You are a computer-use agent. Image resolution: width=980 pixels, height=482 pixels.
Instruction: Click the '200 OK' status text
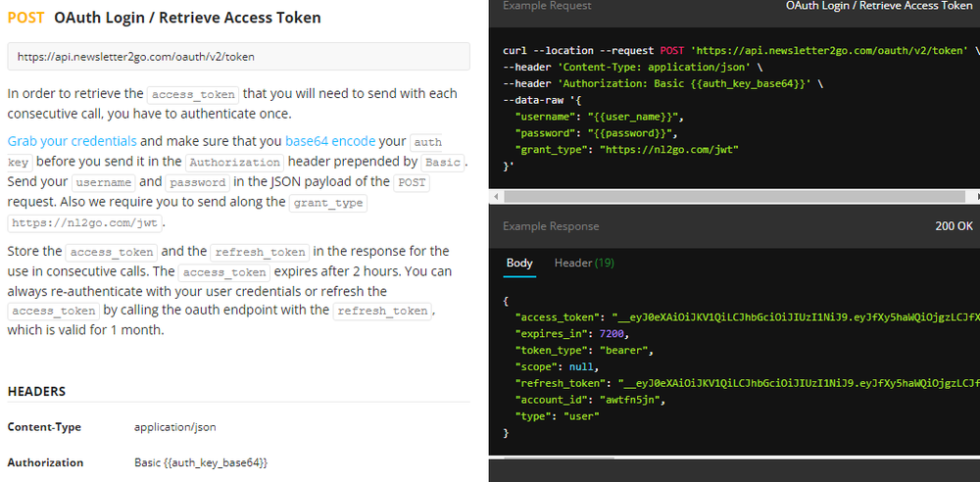tap(954, 226)
